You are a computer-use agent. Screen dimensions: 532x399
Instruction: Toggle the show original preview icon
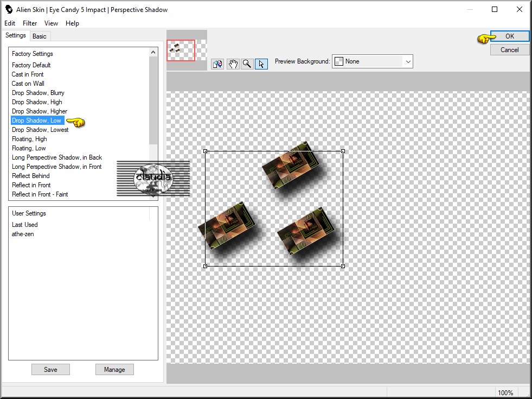tap(217, 64)
